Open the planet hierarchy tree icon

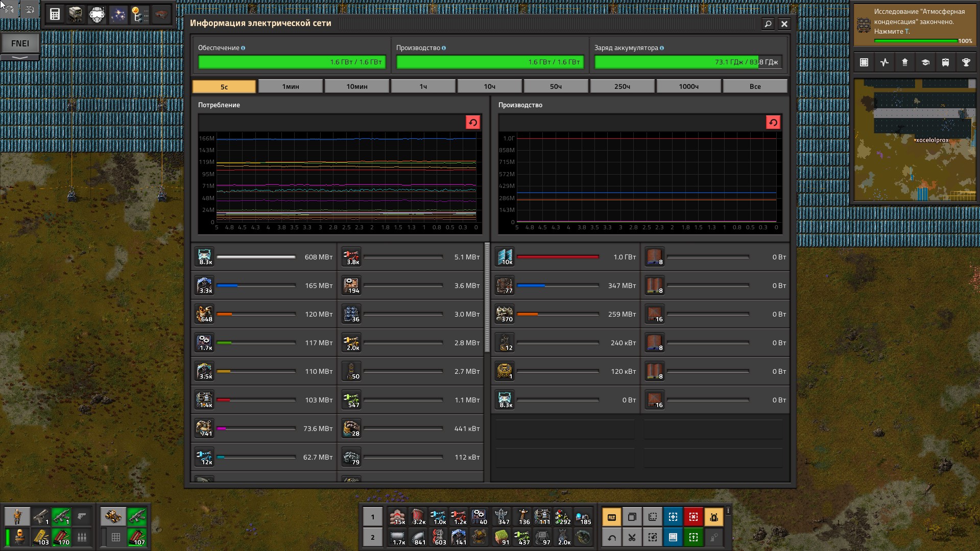[x=139, y=14]
